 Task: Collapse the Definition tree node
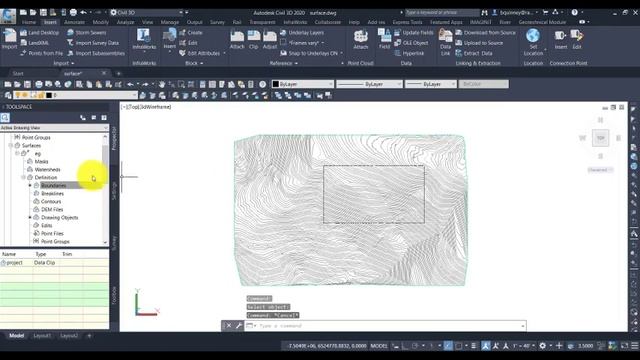(x=23, y=178)
